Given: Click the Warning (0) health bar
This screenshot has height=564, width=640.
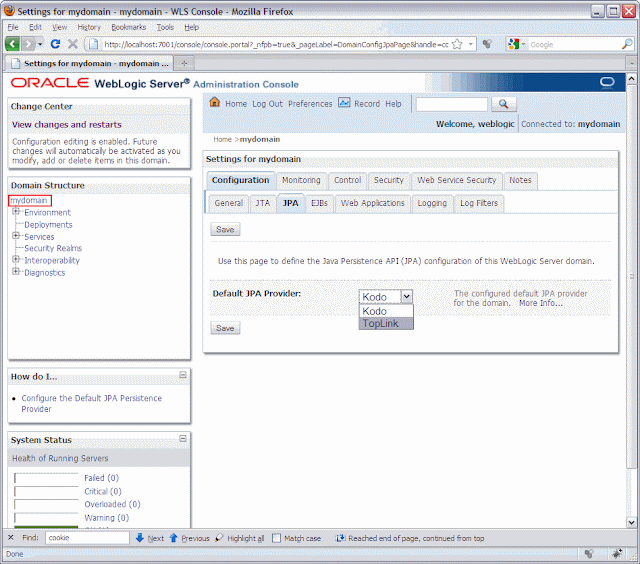Looking at the screenshot, I should (x=46, y=517).
